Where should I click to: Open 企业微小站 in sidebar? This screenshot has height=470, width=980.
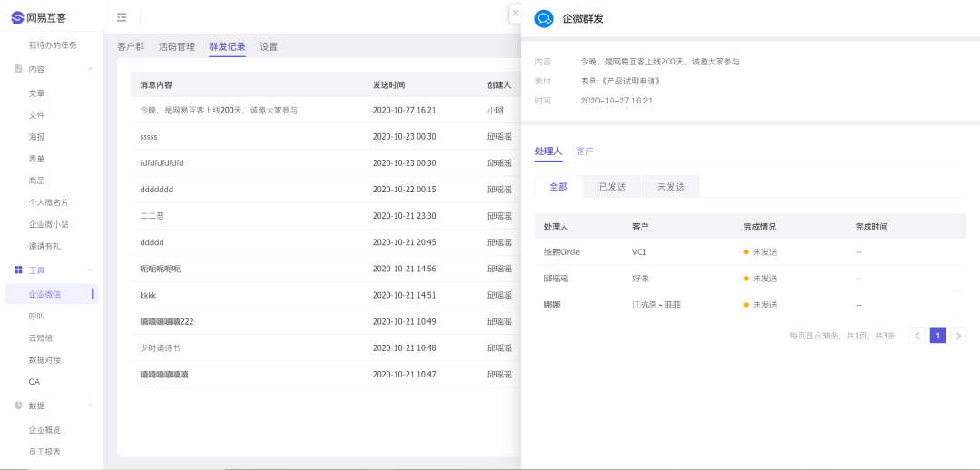tap(49, 224)
